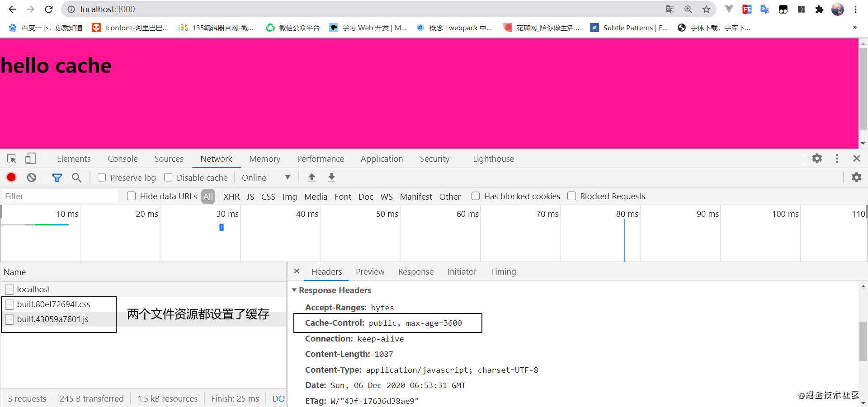Collapse the Response Headers section
Viewport: 868px width, 407px height.
(x=294, y=290)
